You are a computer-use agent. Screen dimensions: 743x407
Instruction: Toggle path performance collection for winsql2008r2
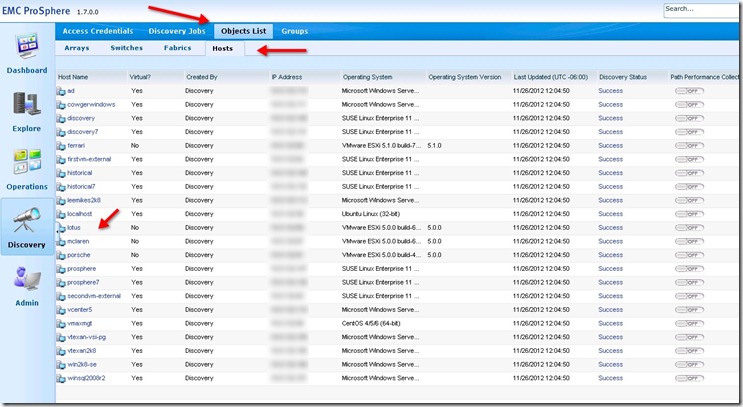click(x=689, y=379)
